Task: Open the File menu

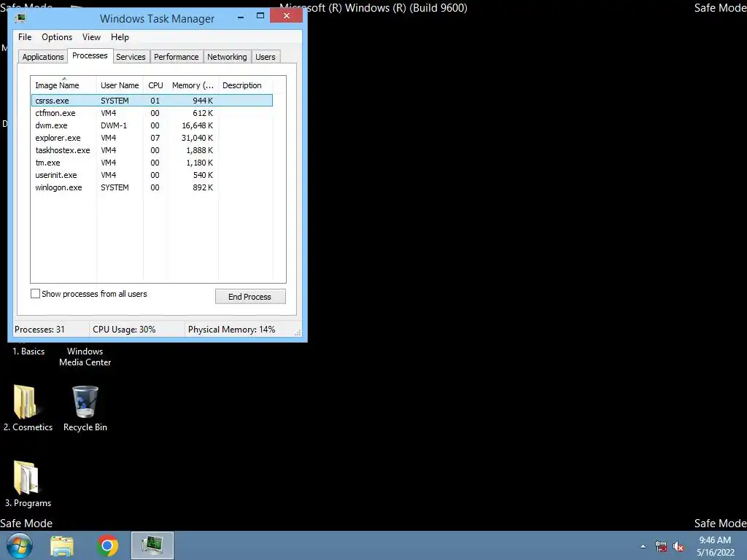Action: (x=25, y=37)
